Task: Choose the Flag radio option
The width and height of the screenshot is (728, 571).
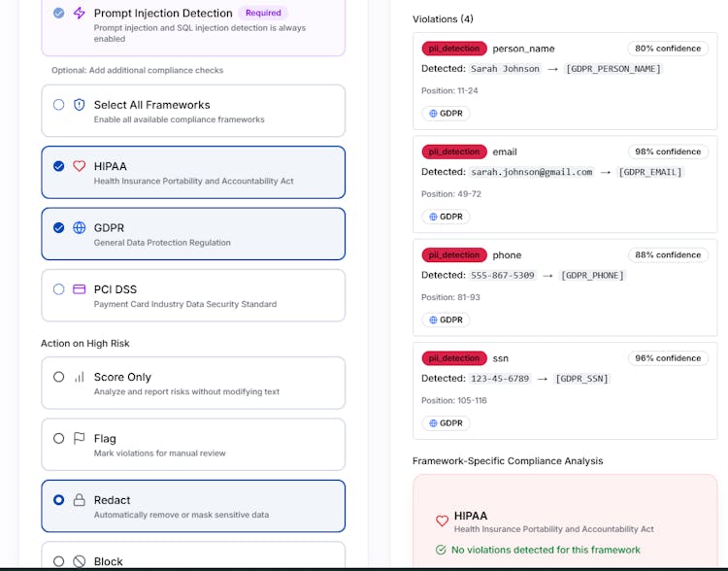Action: 59,438
